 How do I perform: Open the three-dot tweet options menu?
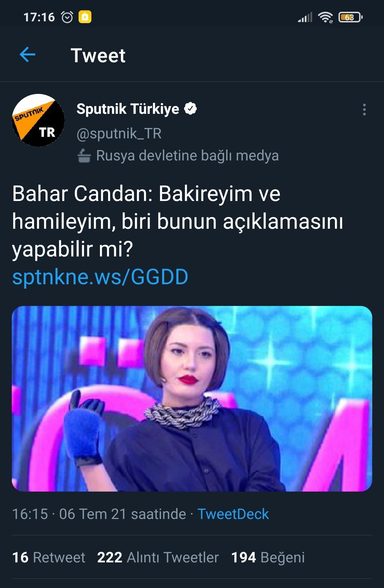[364, 110]
